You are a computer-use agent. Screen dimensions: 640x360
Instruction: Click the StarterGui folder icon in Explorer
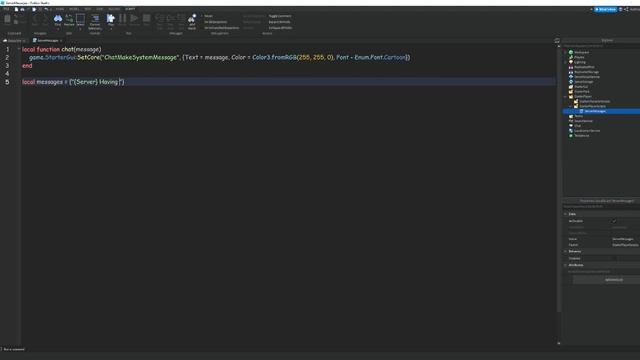coord(571,87)
